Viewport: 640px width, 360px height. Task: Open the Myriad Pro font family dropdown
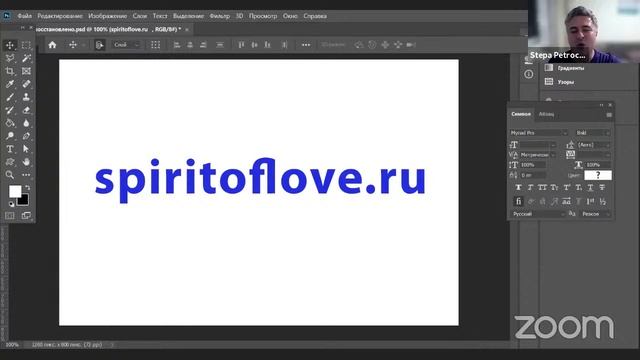coord(538,133)
